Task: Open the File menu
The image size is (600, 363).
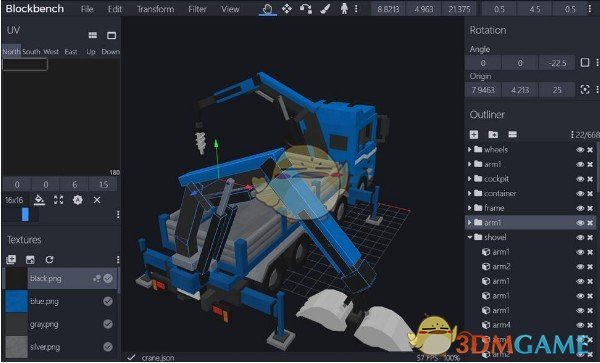Action: (x=87, y=9)
